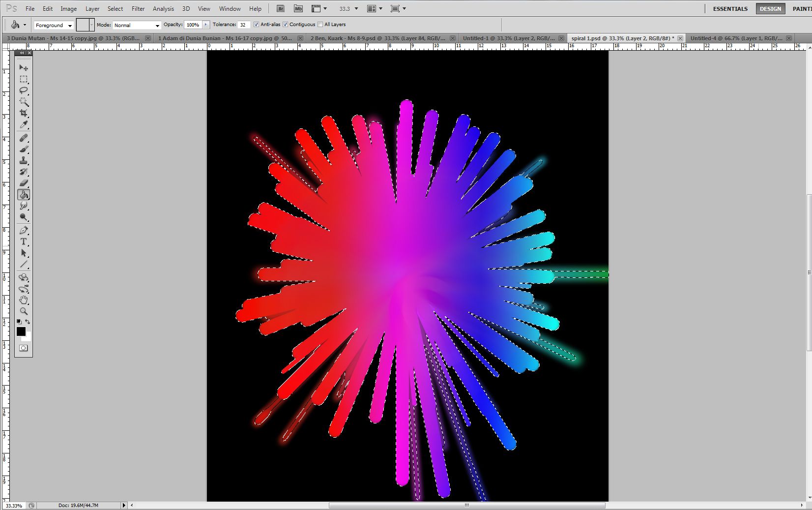Select the DESIGN workspace
Screen dimensions: 812x510
pyautogui.click(x=770, y=8)
